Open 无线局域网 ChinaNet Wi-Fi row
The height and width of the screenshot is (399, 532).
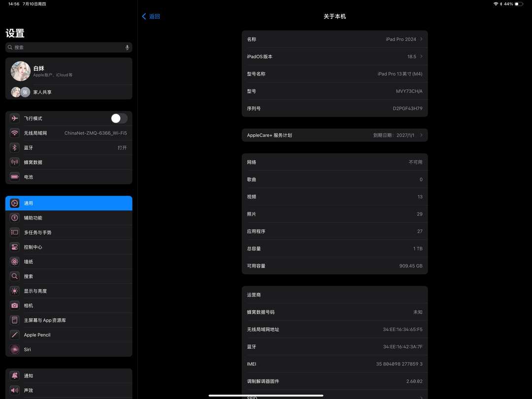click(69, 133)
